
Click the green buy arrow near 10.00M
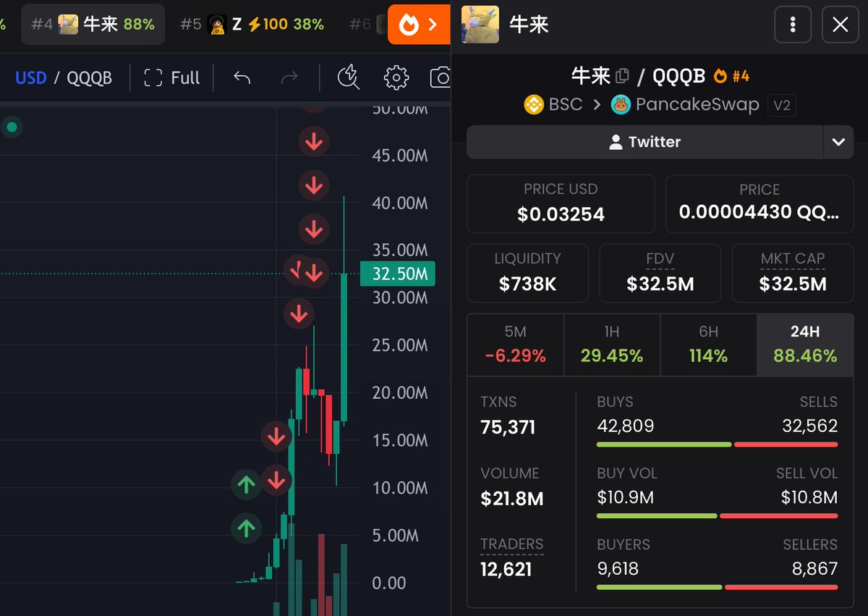click(x=246, y=484)
